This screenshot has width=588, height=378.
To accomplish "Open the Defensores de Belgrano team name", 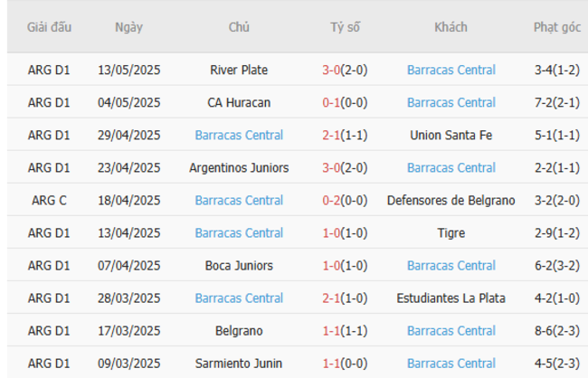I will coord(450,200).
